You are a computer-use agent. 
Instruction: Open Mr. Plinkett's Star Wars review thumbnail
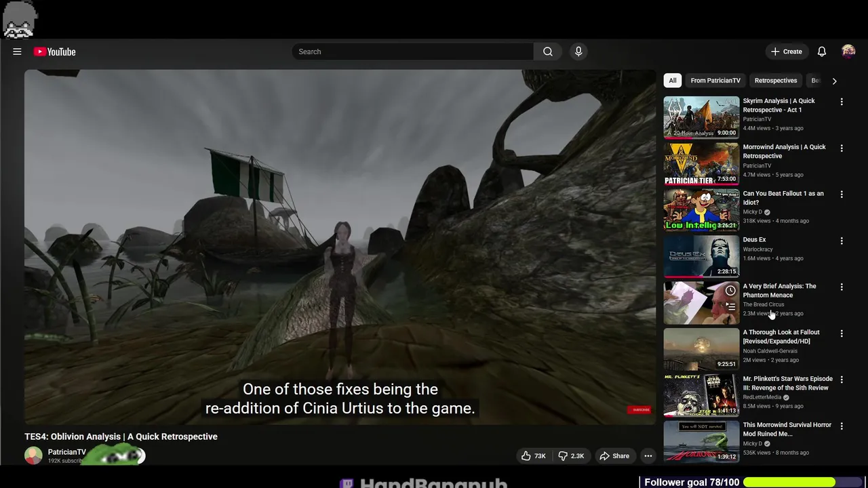(x=701, y=395)
